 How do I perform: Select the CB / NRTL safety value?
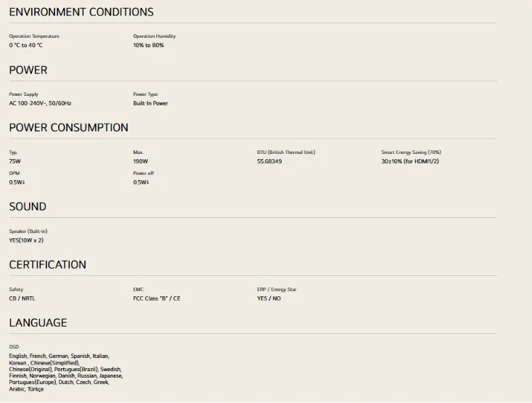22,298
